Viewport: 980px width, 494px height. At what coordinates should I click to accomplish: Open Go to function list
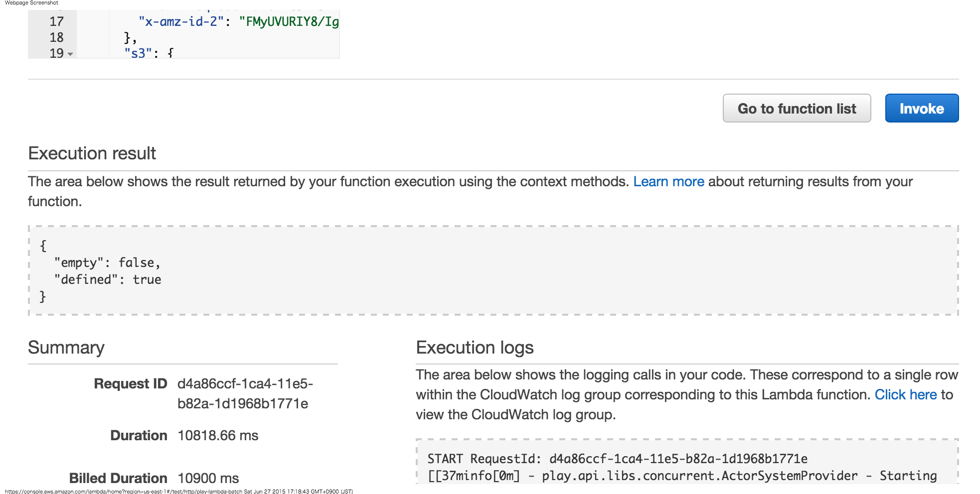click(x=797, y=109)
